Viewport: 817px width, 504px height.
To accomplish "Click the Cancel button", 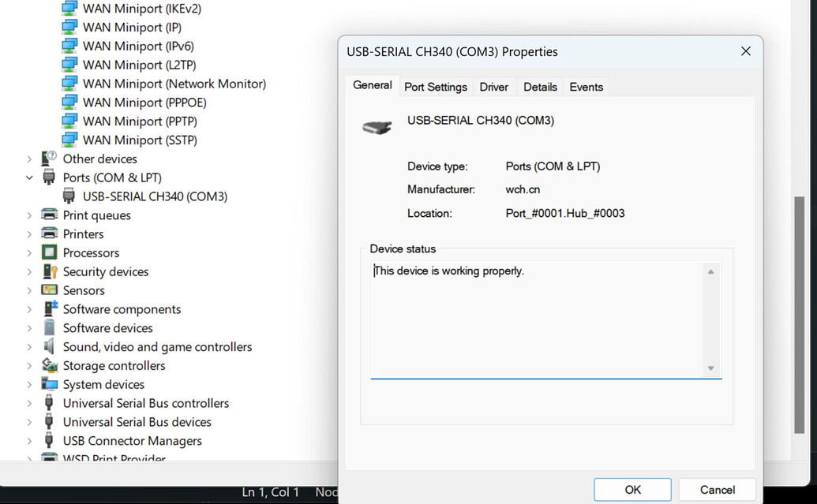I will pos(716,489).
